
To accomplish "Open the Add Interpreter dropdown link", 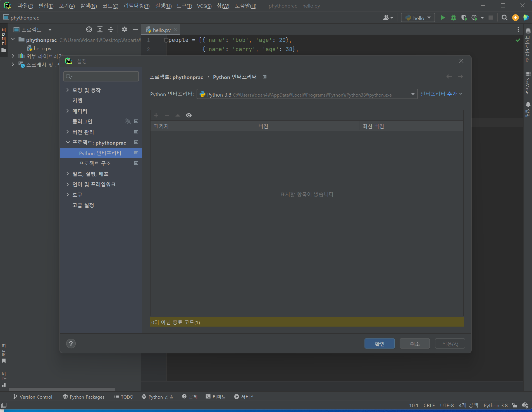I will pos(442,94).
